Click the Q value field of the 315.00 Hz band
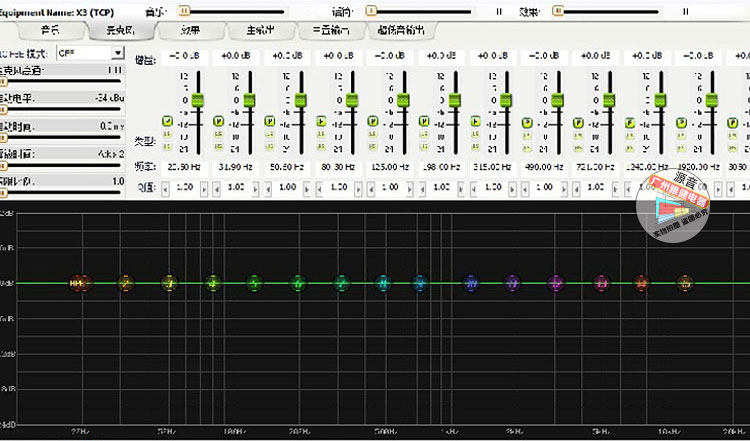Screen dimensions: 750x441 tap(493, 187)
